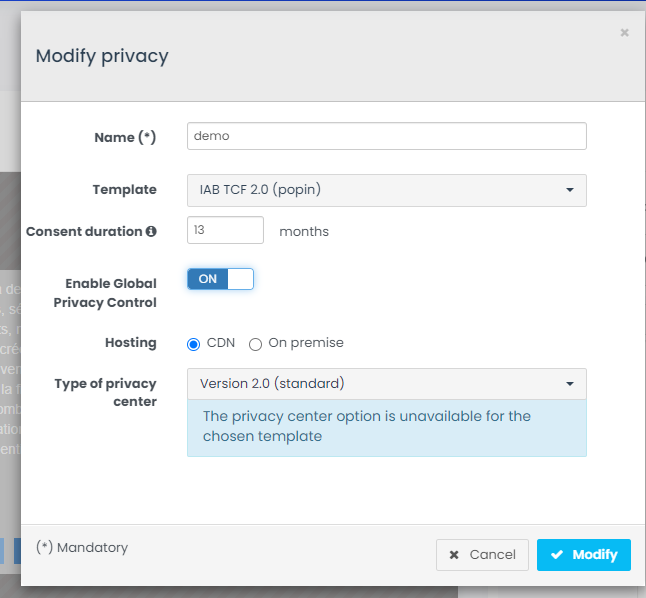
Task: Click the Type of privacy center label
Action: 105,393
